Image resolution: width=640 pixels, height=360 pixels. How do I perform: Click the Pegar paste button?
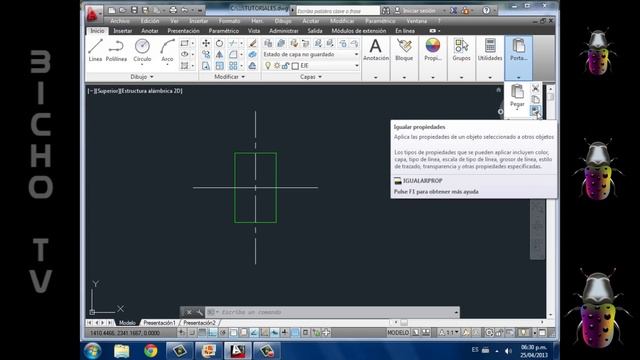(517, 96)
